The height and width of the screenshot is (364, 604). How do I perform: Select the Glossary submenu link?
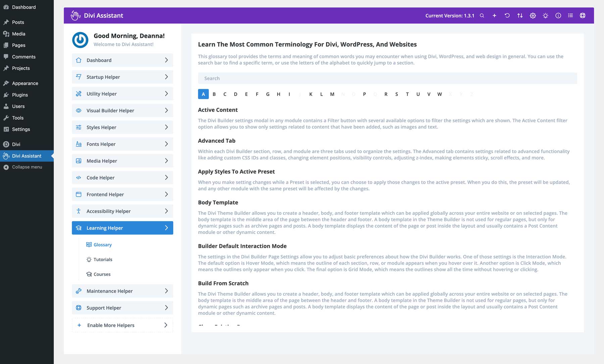(x=103, y=245)
